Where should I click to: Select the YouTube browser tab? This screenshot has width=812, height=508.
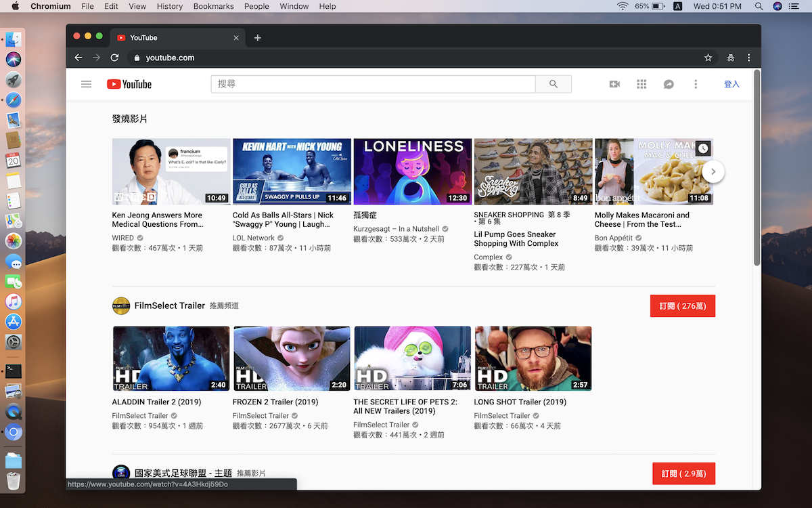pyautogui.click(x=177, y=38)
